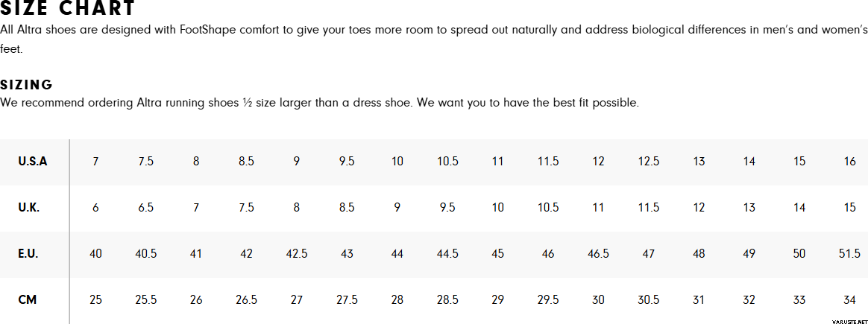Viewport: 868px width, 324px height.
Task: Click E.U. size 51.5 cell
Action: (x=849, y=254)
